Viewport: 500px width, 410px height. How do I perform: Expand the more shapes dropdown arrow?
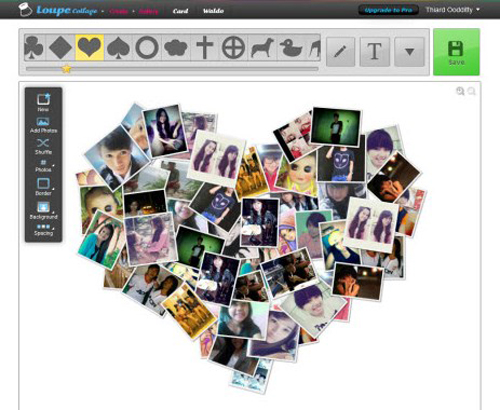(409, 52)
